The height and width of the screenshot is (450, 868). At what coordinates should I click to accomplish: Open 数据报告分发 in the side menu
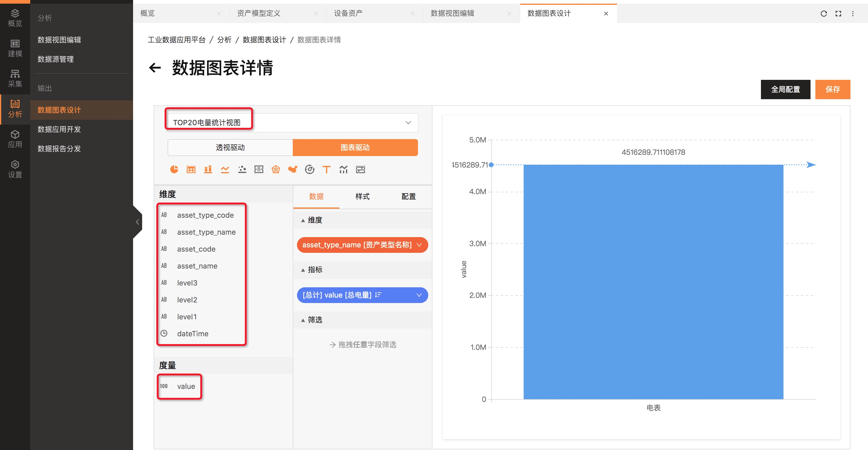point(59,149)
